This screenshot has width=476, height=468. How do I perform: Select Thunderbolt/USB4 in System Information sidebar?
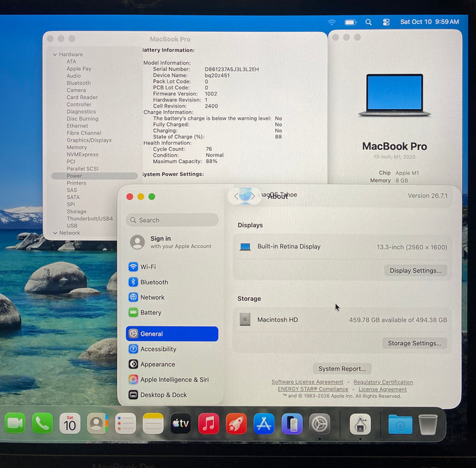[x=90, y=219]
